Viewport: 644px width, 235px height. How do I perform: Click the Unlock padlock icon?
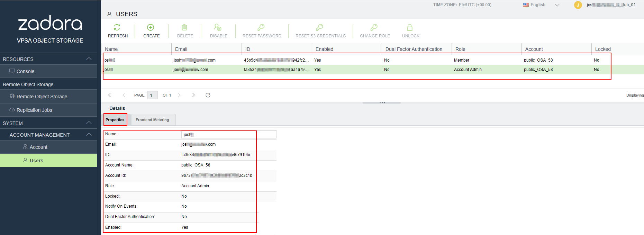410,27
